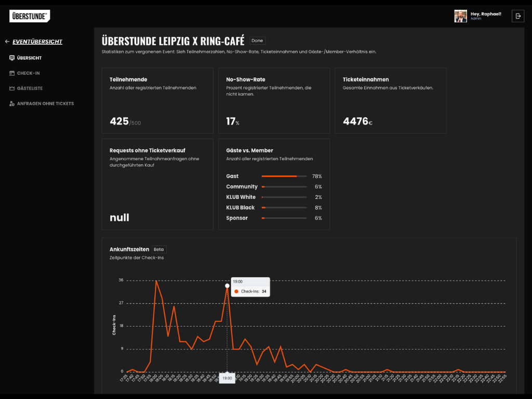Click the 'Hey, Raphael!' greeting text
The width and height of the screenshot is (532, 399).
[x=486, y=14]
